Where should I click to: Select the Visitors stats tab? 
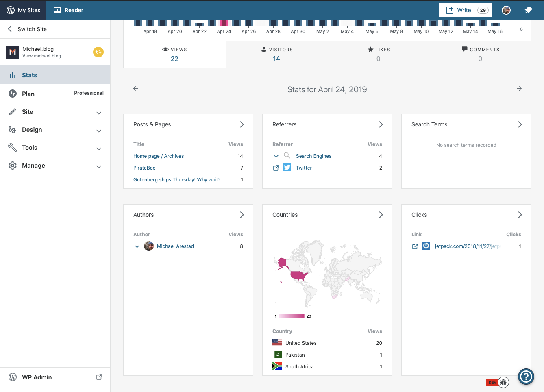[x=276, y=54]
